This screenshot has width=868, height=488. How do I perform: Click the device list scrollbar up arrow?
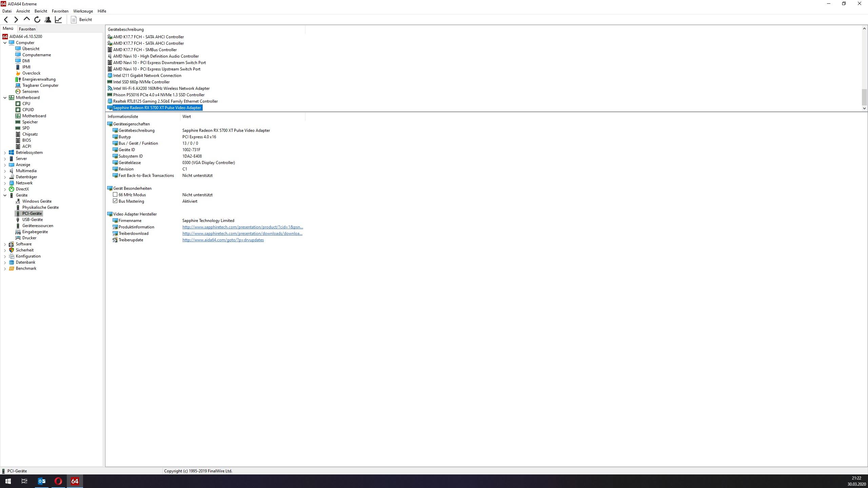pos(864,29)
